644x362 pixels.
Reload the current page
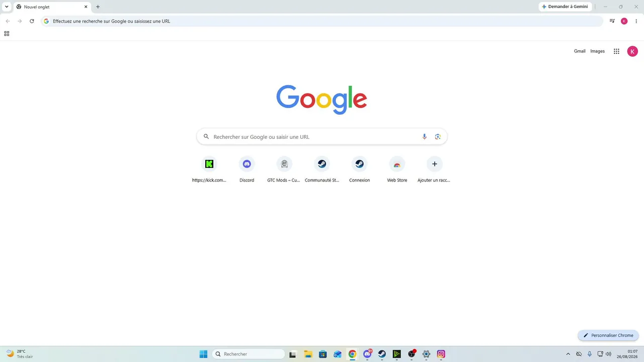coord(32,21)
